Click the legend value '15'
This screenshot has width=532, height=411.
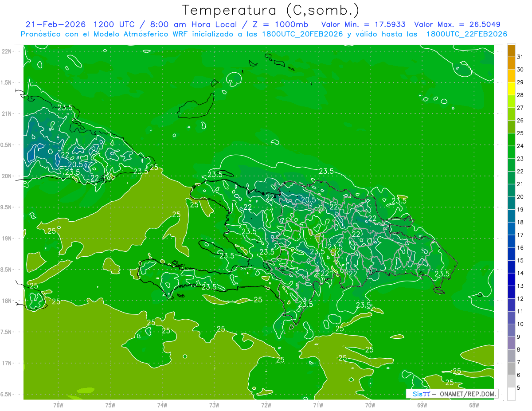point(520,261)
